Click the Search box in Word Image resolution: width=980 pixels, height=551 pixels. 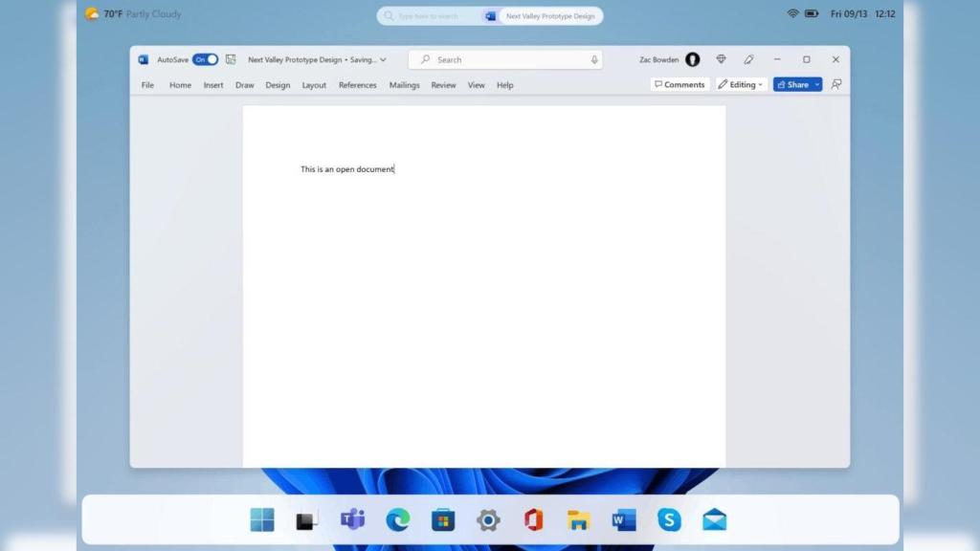pyautogui.click(x=505, y=59)
